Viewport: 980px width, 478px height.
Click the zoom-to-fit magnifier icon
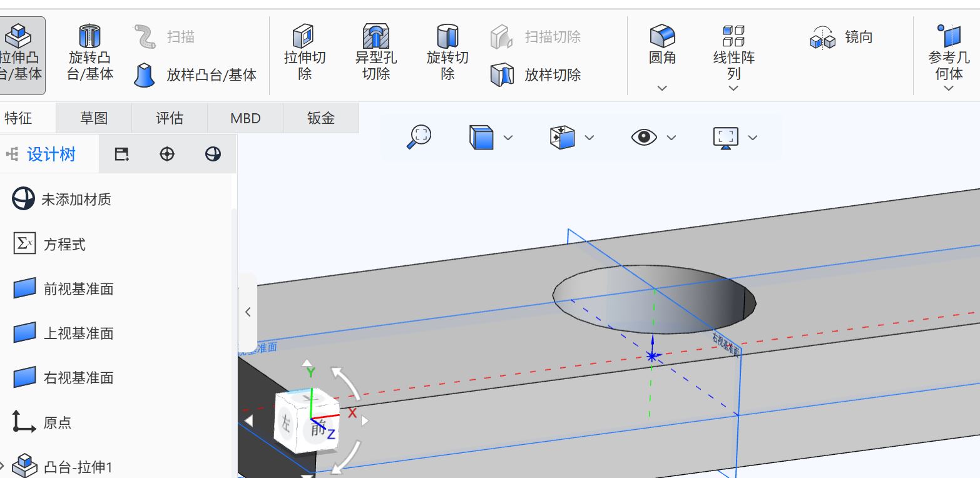[419, 136]
